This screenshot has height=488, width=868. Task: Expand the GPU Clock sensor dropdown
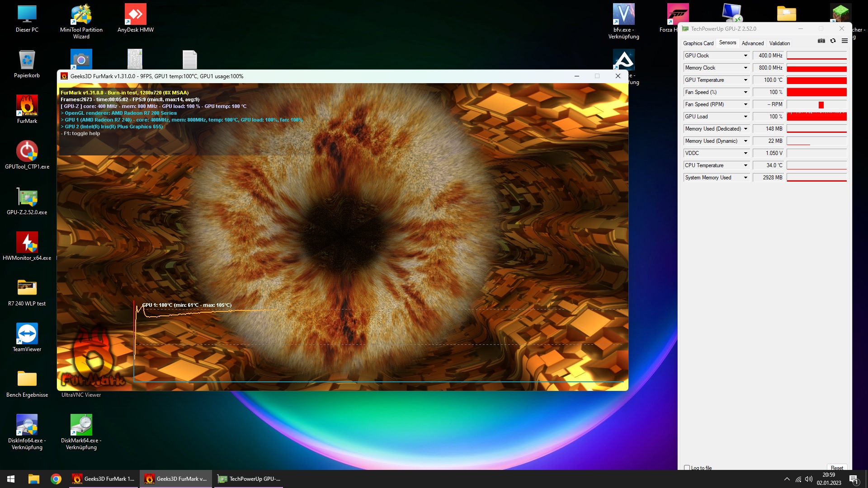[x=745, y=56]
